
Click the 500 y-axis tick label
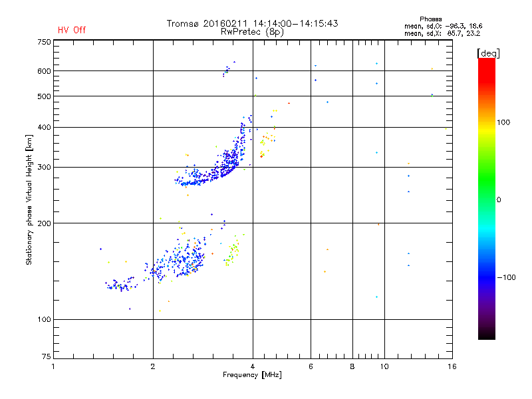44,96
